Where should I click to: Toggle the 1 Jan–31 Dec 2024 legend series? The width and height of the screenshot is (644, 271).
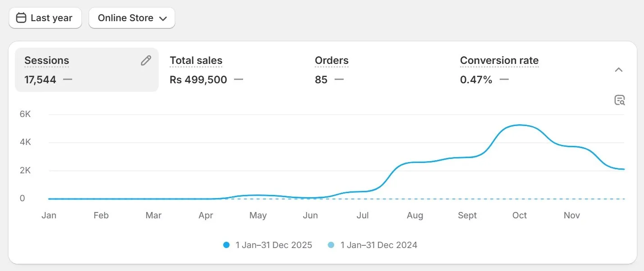(378, 245)
